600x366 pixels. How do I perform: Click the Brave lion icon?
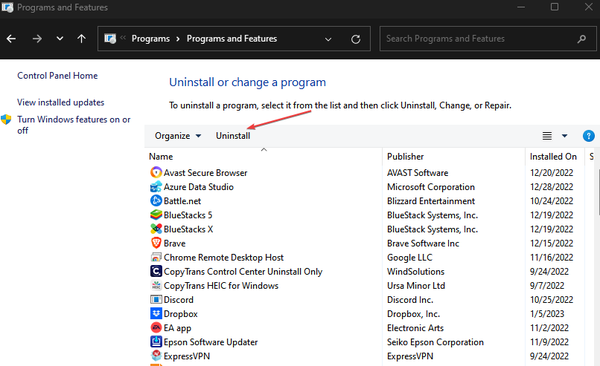tap(156, 243)
